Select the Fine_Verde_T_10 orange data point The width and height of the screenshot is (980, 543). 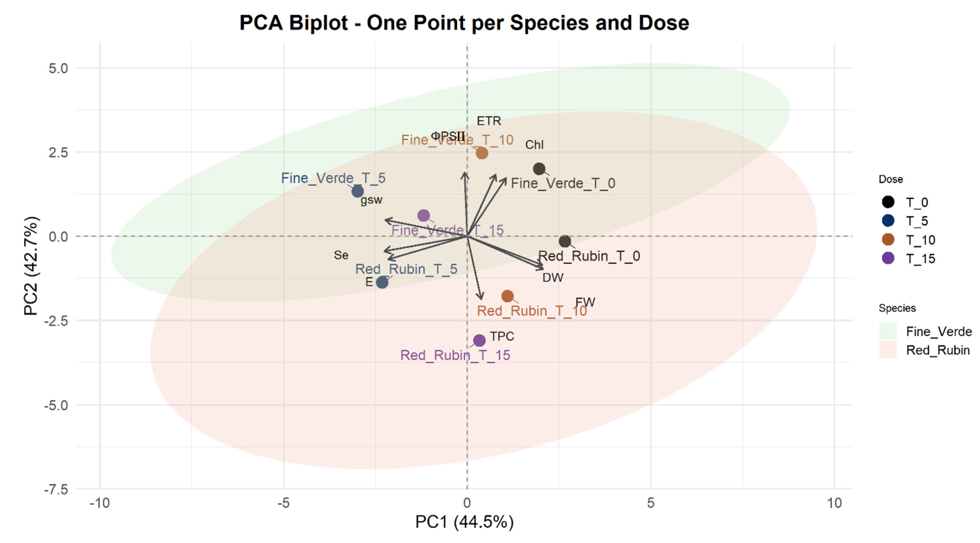482,153
